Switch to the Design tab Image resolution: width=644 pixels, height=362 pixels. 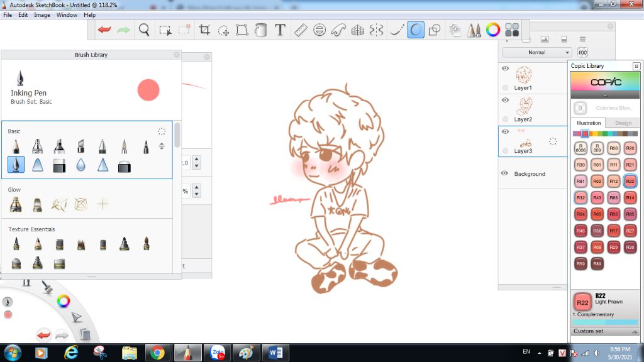623,123
